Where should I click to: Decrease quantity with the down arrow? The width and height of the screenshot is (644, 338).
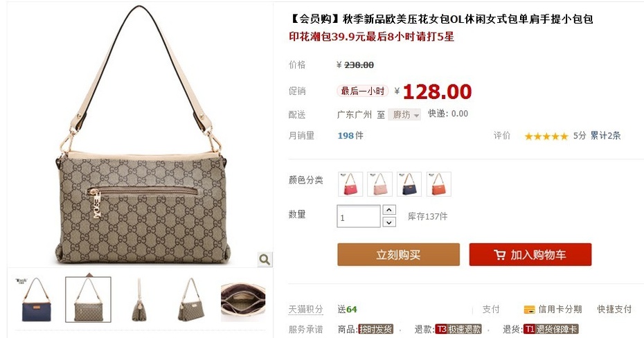(x=389, y=222)
